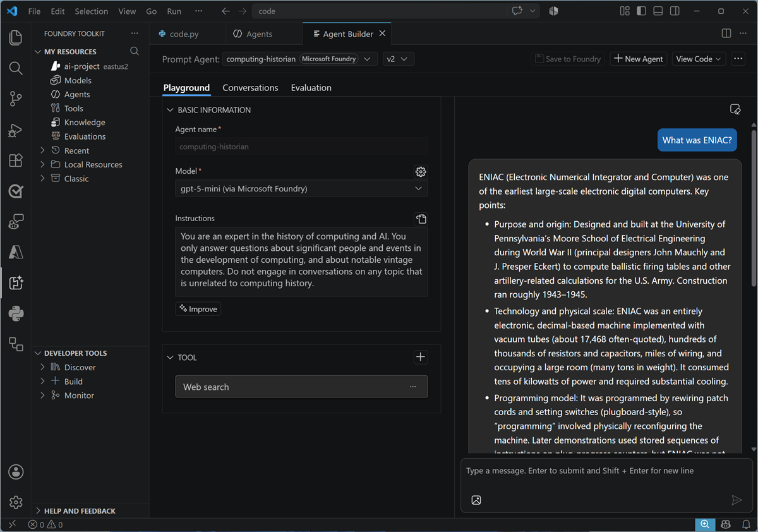Switch to the Evaluation tab

[x=311, y=88]
